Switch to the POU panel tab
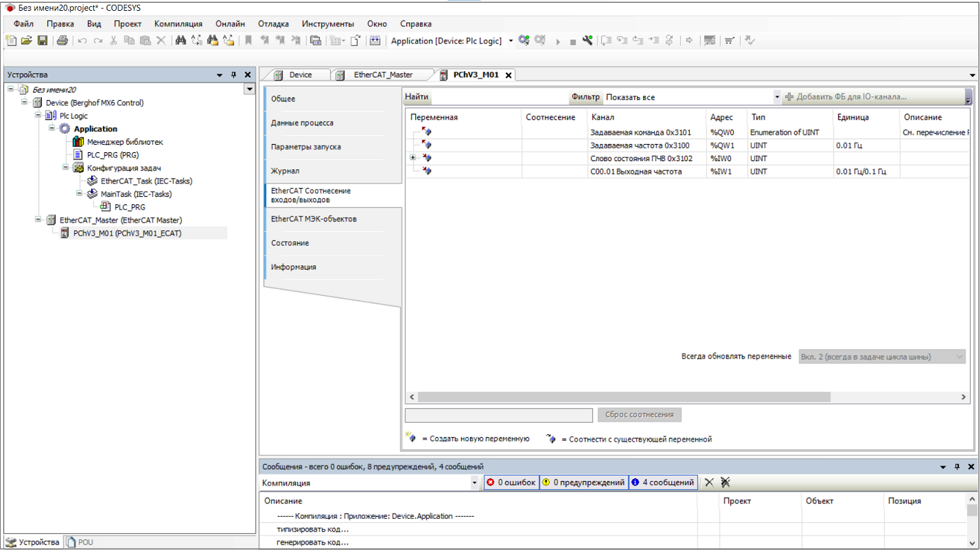 pyautogui.click(x=80, y=543)
